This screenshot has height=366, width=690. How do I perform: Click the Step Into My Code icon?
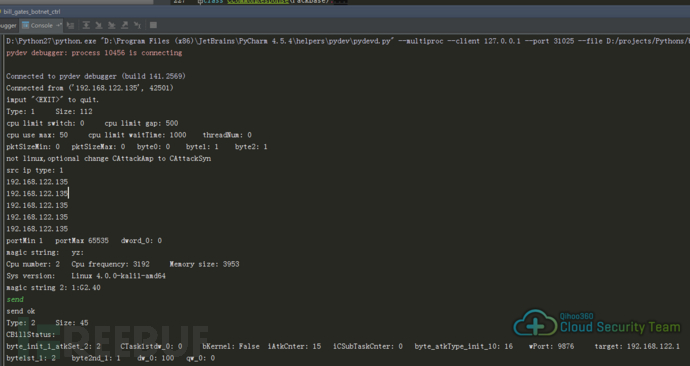point(112,25)
